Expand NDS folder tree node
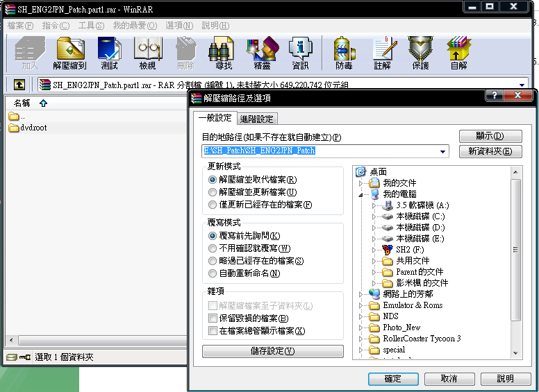 pos(360,316)
